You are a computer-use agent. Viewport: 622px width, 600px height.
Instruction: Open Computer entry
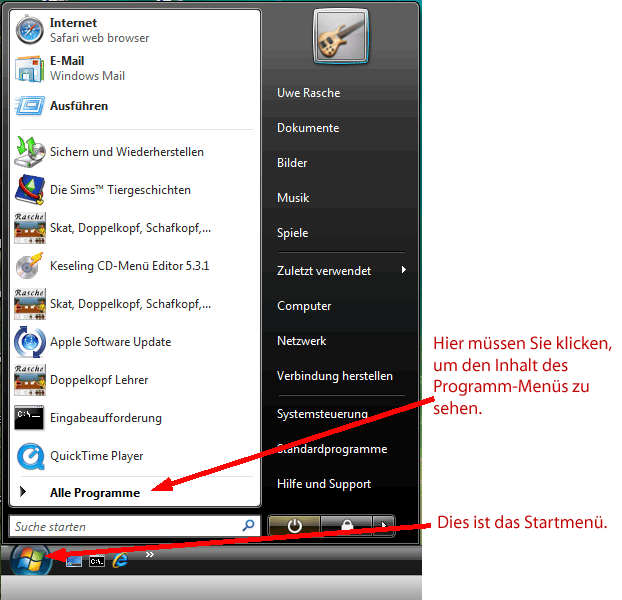click(304, 306)
